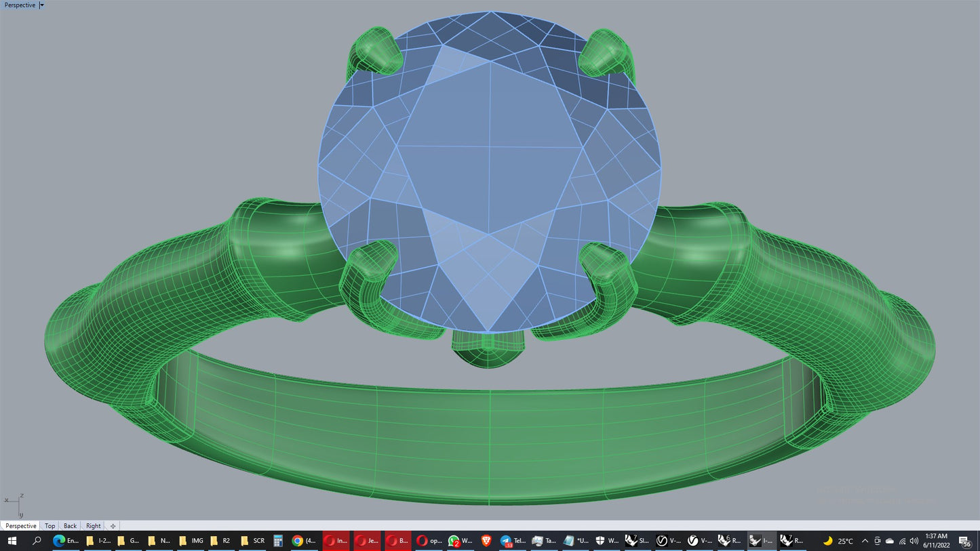Open the Calculator app in taskbar
980x551 pixels.
(277, 541)
